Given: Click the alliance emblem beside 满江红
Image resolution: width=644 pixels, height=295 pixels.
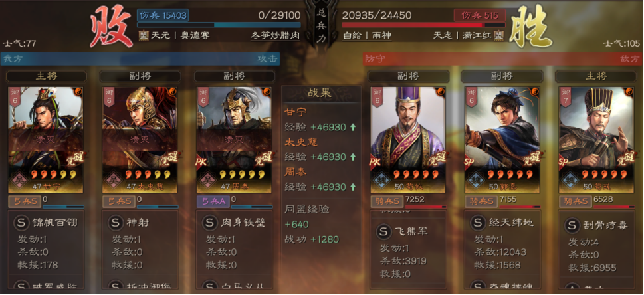Looking at the screenshot, I should (x=499, y=36).
